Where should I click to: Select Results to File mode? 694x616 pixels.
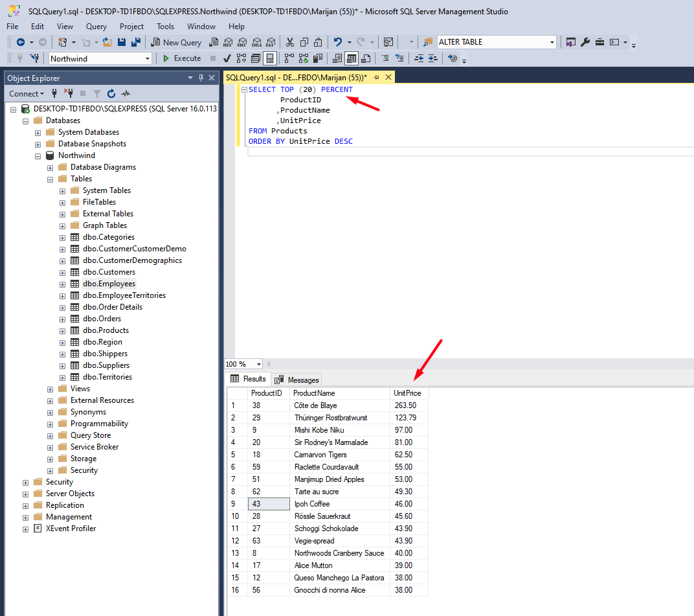[x=366, y=58]
